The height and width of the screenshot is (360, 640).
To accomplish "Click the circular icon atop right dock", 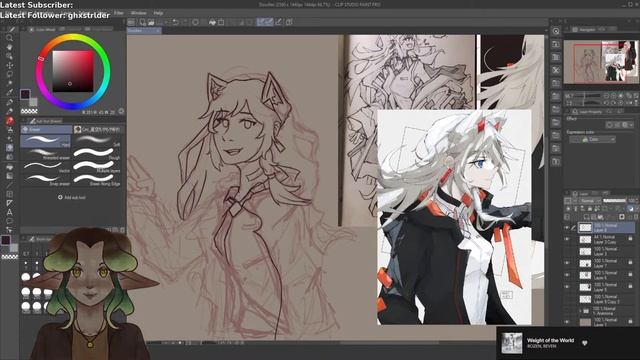I will (556, 31).
